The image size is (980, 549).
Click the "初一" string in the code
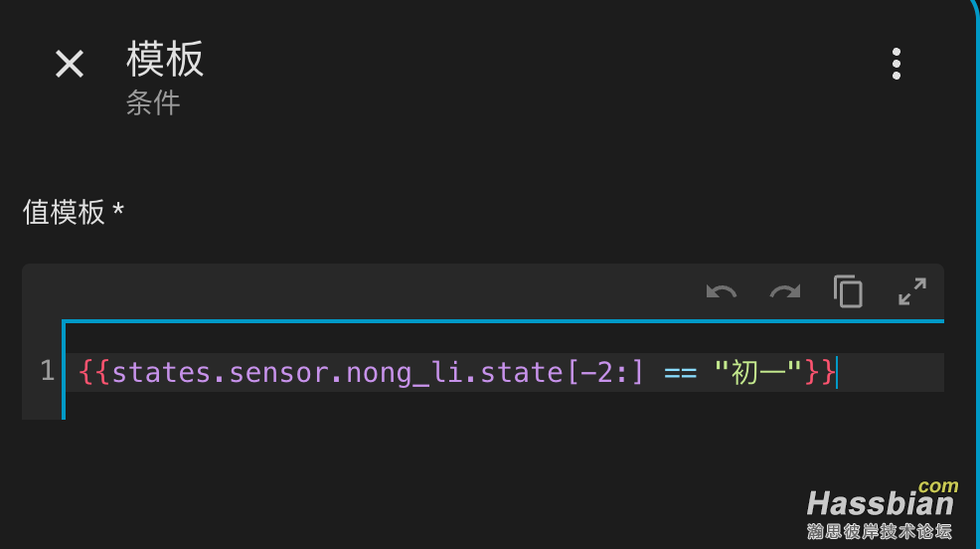pyautogui.click(x=758, y=372)
